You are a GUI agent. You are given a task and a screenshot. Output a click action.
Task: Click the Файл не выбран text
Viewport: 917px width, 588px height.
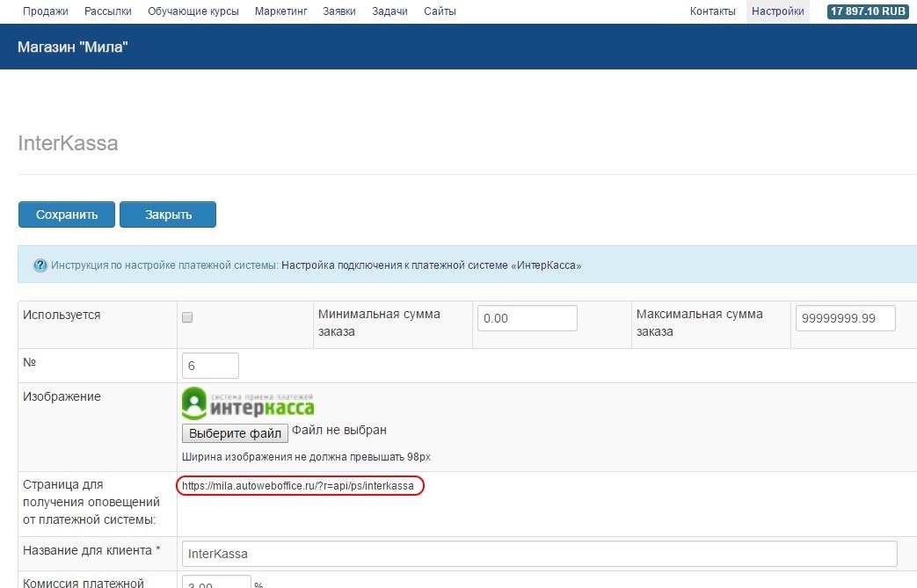pos(339,430)
